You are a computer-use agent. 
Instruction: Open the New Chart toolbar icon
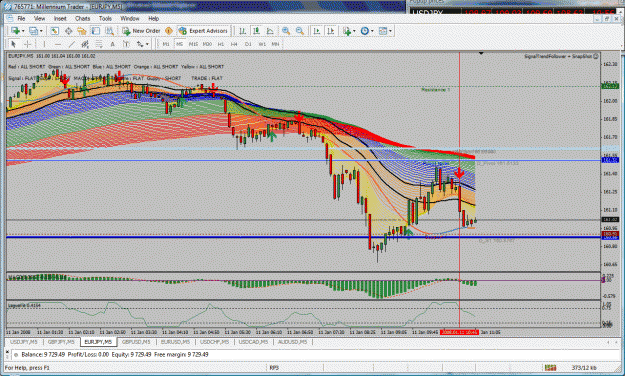(15, 31)
